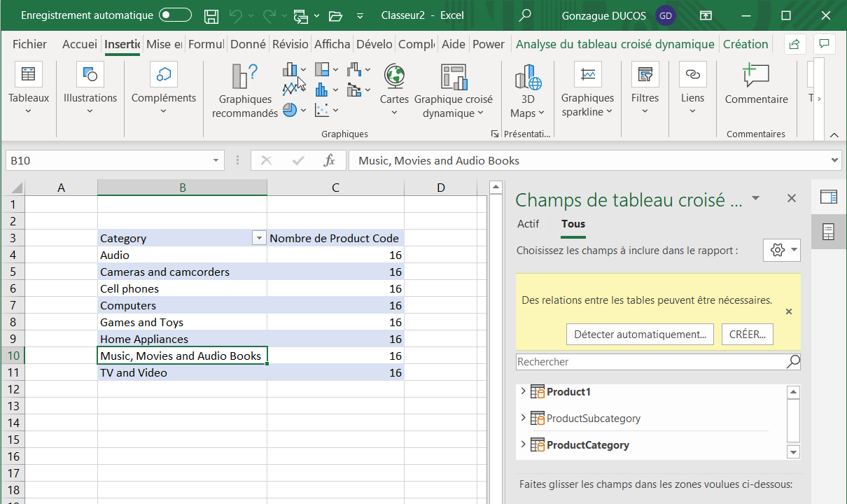Click the Open folder icon in title bar
The width and height of the screenshot is (847, 504).
point(335,15)
